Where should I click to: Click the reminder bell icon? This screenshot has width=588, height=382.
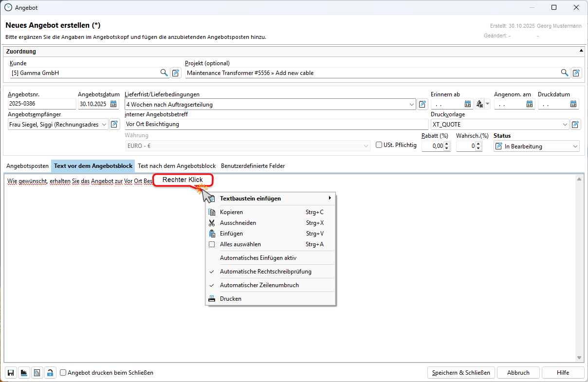479,104
